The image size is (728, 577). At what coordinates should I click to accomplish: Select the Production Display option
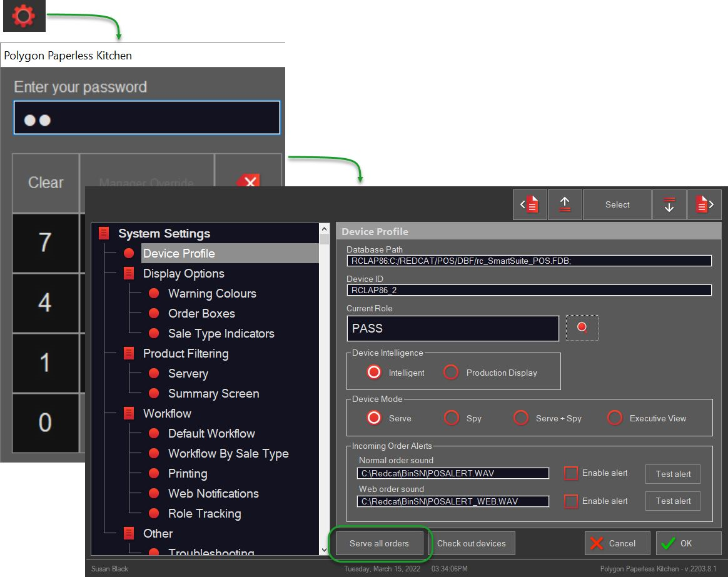(x=451, y=373)
